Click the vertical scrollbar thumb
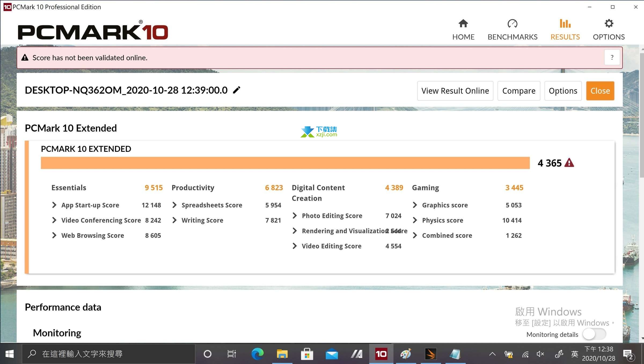This screenshot has height=364, width=644. [x=642, y=116]
